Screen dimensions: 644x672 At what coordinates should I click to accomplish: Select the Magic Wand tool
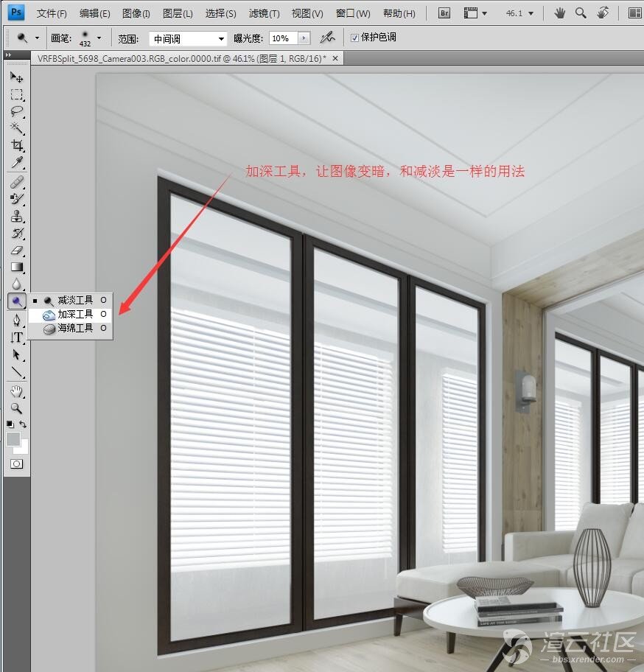click(x=17, y=128)
